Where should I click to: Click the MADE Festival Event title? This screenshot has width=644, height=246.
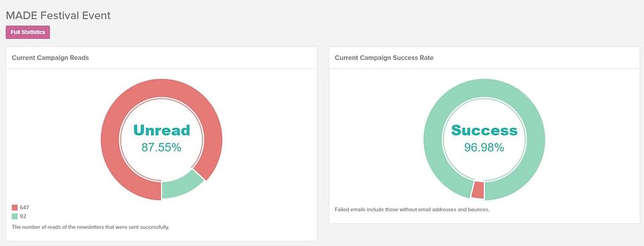coord(58,15)
